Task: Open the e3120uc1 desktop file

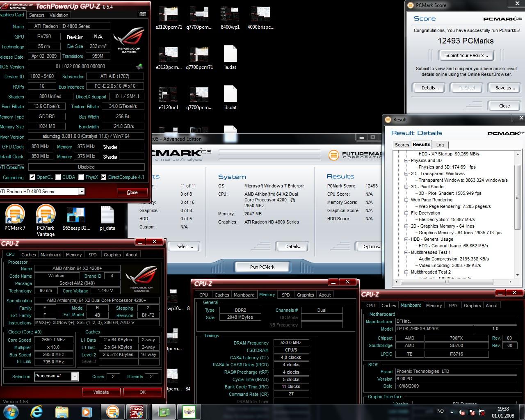Action: 169,98
